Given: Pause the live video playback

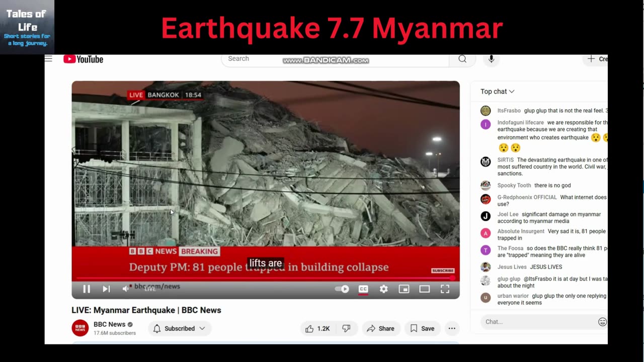Looking at the screenshot, I should pos(87,289).
